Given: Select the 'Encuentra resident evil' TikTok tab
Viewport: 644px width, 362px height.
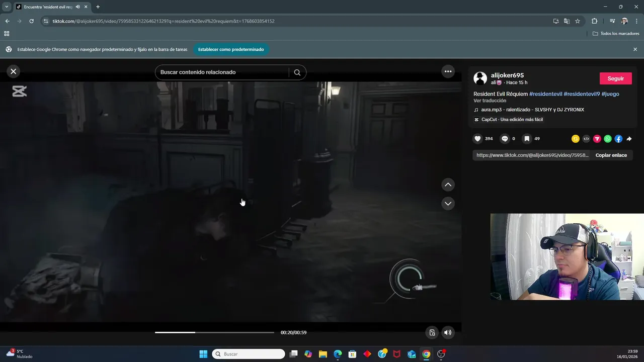Looking at the screenshot, I should [x=47, y=7].
